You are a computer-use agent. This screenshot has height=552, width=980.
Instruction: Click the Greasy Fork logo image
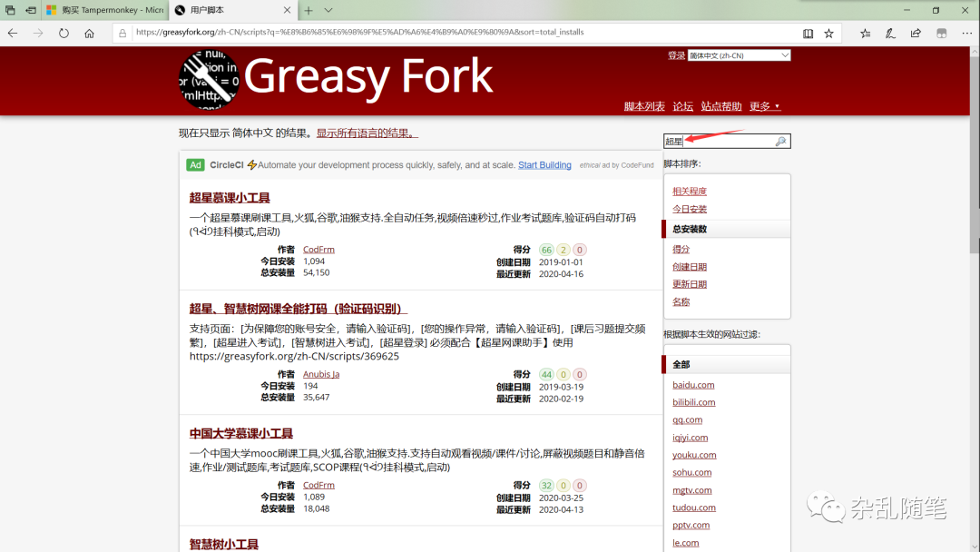[209, 80]
